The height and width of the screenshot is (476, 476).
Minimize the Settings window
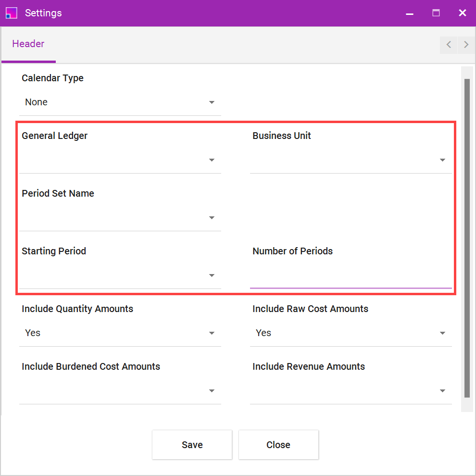[410, 13]
